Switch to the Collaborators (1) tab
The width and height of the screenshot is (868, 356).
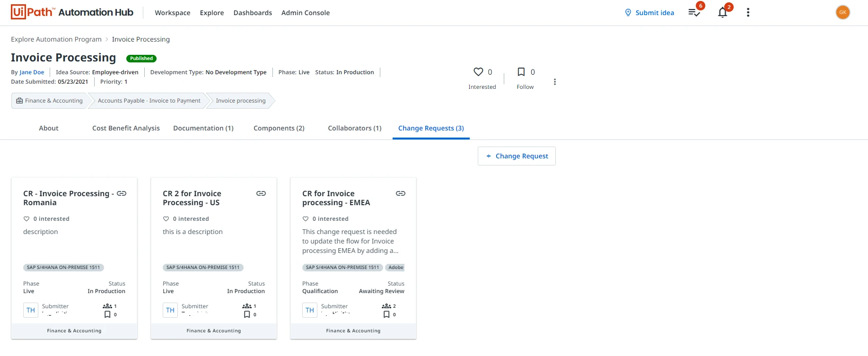355,128
